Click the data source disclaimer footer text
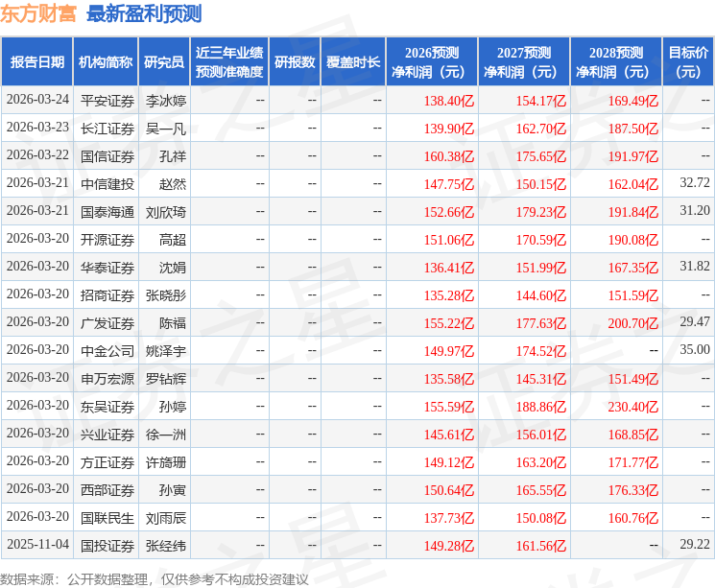 point(155,578)
